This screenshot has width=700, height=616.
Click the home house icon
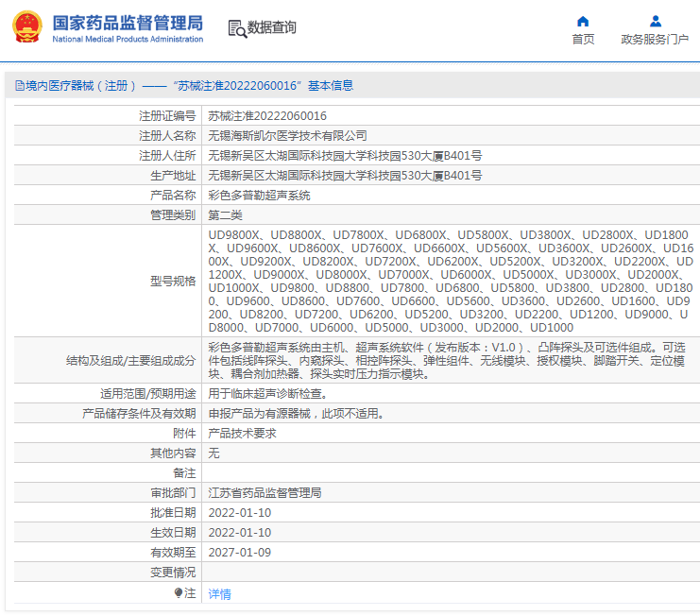[x=583, y=21]
